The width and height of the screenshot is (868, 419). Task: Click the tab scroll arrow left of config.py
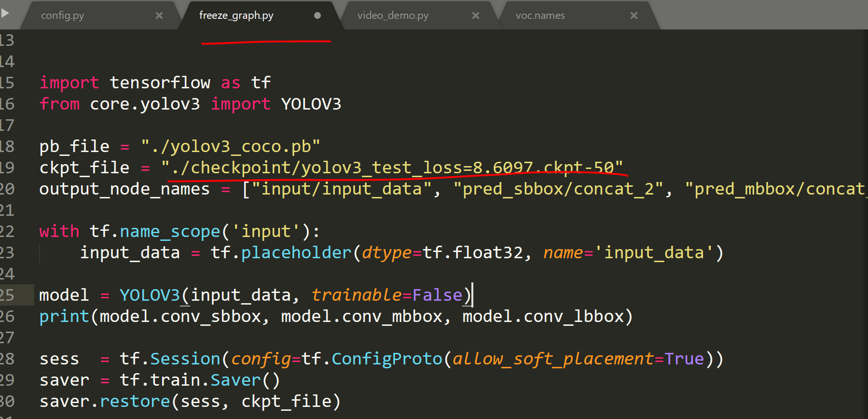[5, 13]
